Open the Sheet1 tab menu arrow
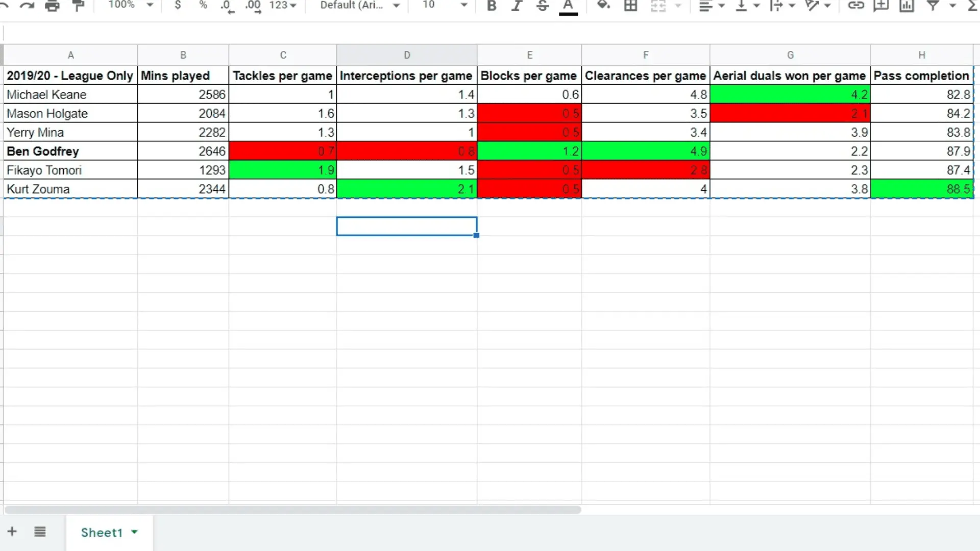The height and width of the screenshot is (551, 980). [x=134, y=532]
